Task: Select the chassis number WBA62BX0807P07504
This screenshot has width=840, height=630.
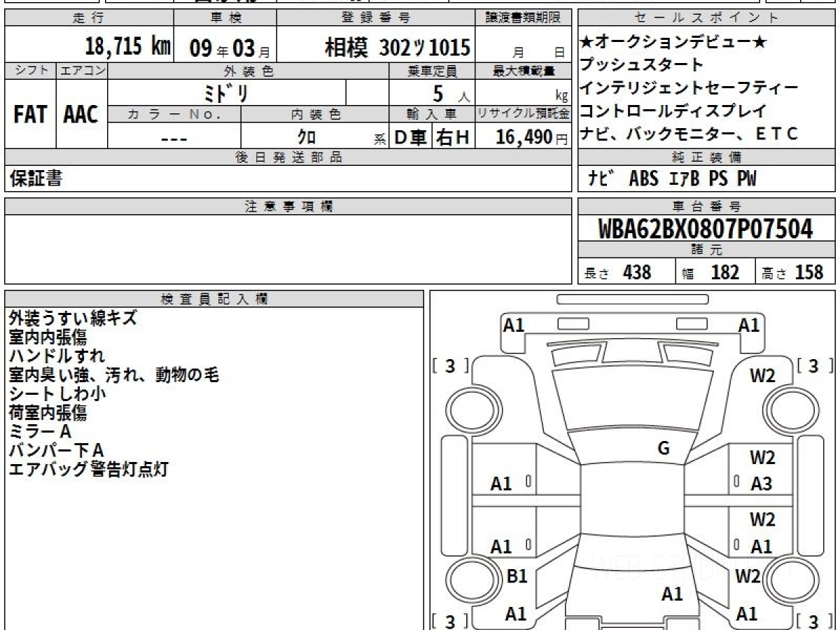Action: point(706,229)
